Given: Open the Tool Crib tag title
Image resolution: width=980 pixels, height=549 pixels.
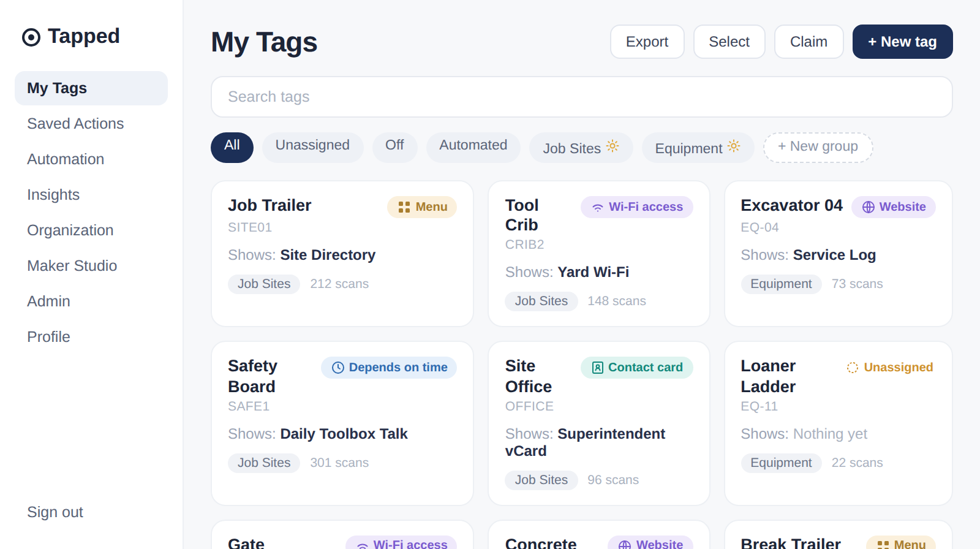Looking at the screenshot, I should tap(522, 215).
